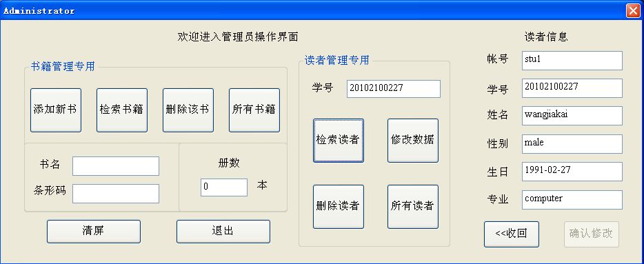Click the 检索读者 button
Viewport: 644px width, 264px height.
pyautogui.click(x=339, y=141)
